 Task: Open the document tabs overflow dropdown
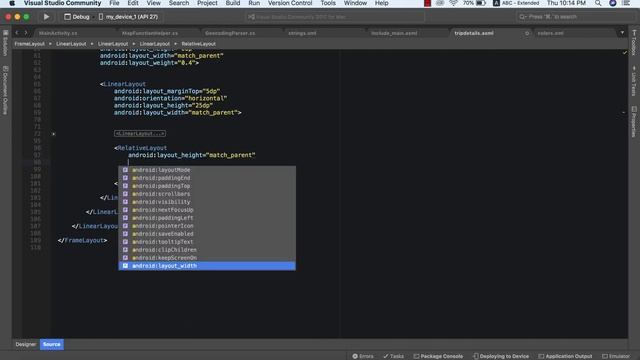tap(622, 33)
